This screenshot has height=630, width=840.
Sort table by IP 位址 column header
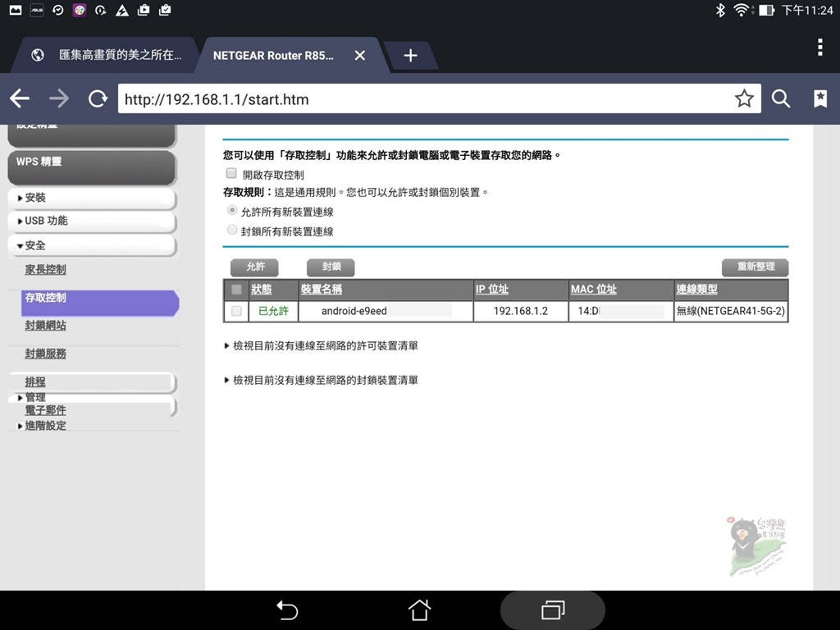point(492,290)
